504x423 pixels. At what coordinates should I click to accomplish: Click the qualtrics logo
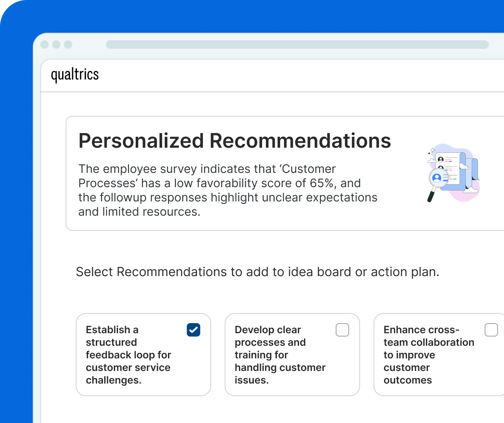coord(75,75)
